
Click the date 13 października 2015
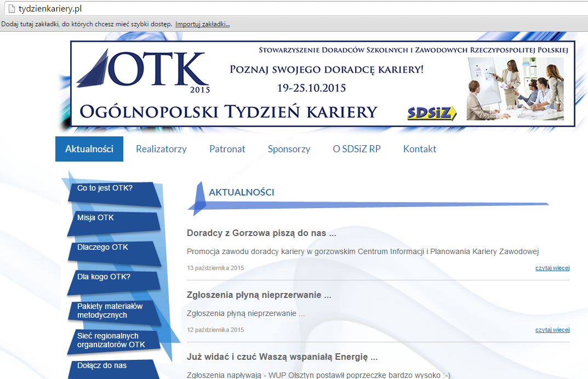tap(215, 268)
